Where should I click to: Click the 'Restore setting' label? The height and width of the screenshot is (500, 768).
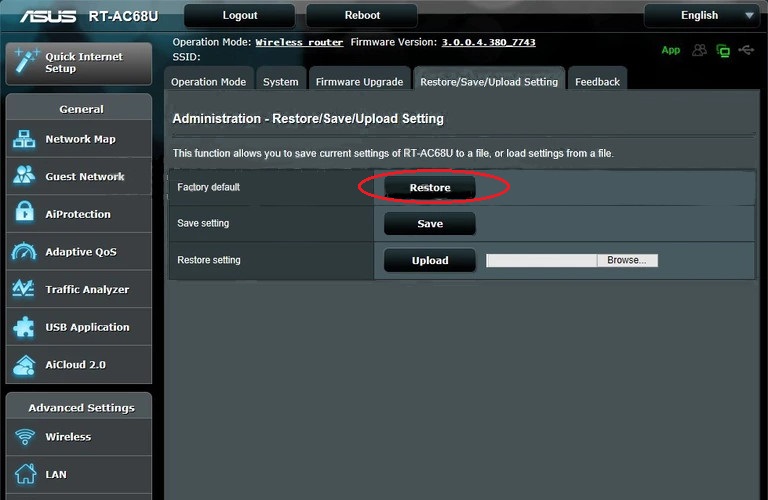(x=209, y=260)
